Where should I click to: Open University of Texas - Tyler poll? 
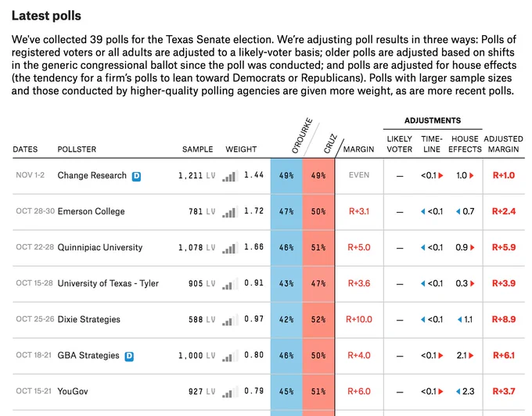pos(108,283)
